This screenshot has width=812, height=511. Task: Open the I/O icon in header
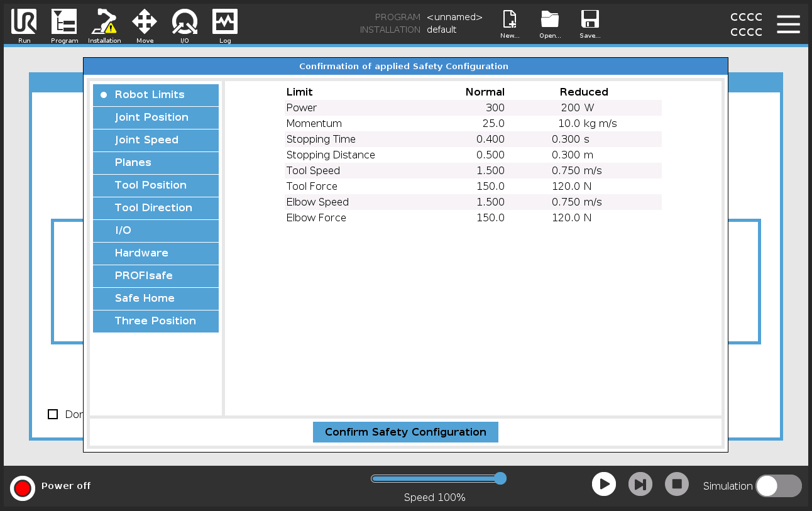[185, 23]
